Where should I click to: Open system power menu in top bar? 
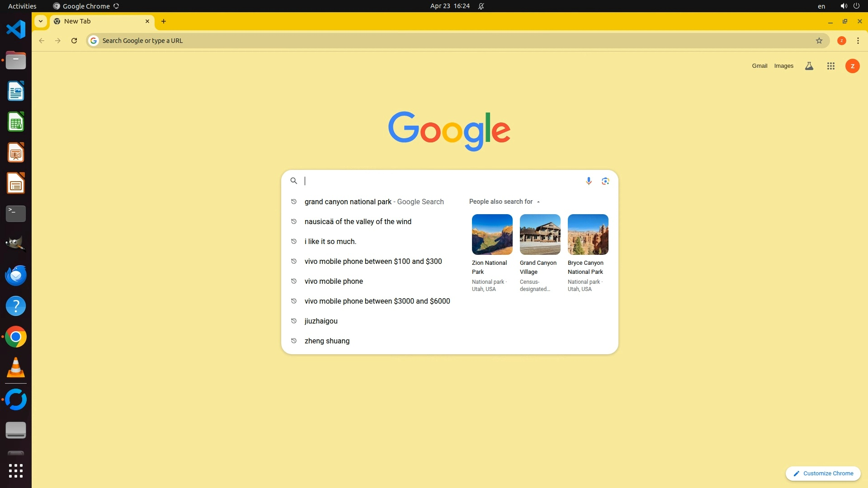click(x=856, y=6)
